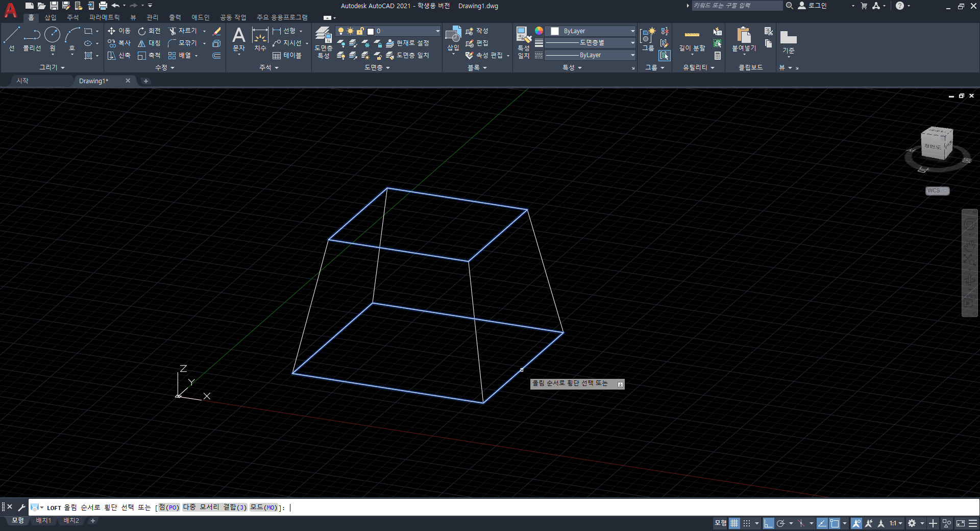
Task: Click the Array (배열) tool
Action: click(180, 55)
